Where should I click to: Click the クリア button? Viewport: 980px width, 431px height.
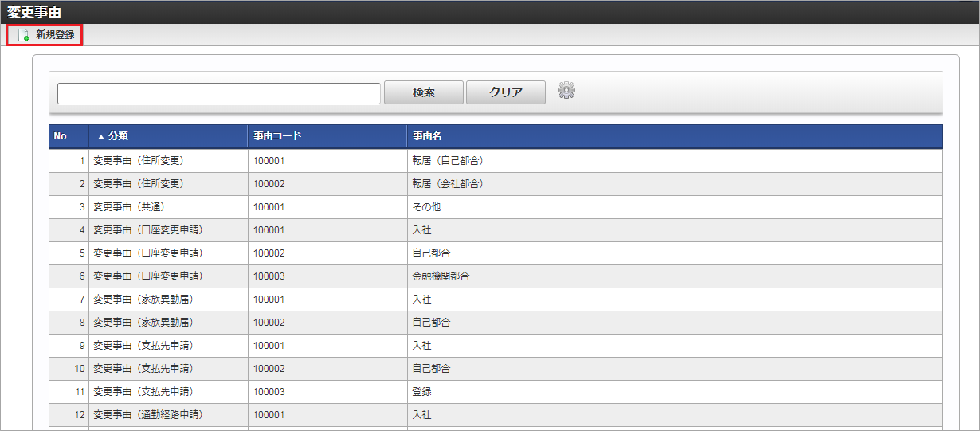[506, 92]
